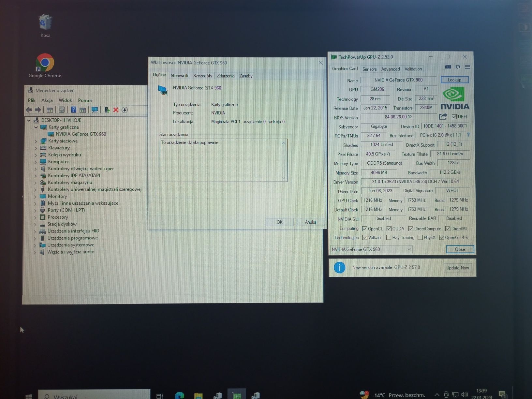532x399 pixels.
Task: Click the Help question mark toolbar icon
Action: pos(74,110)
